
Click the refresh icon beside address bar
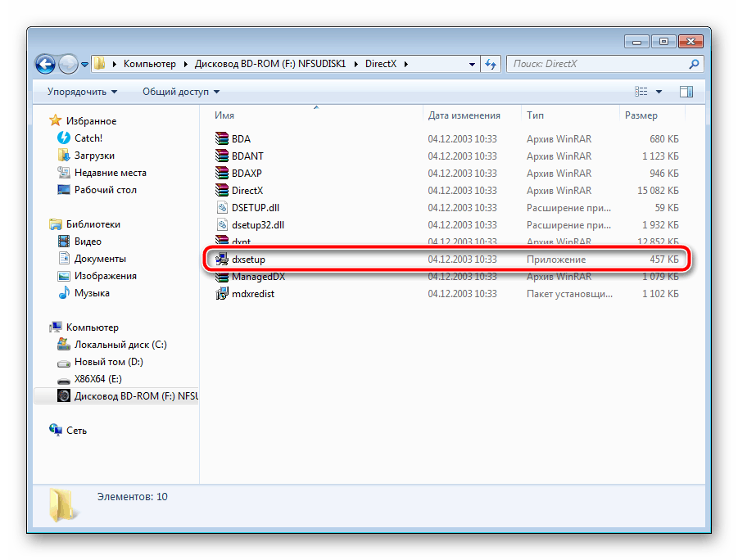point(491,64)
